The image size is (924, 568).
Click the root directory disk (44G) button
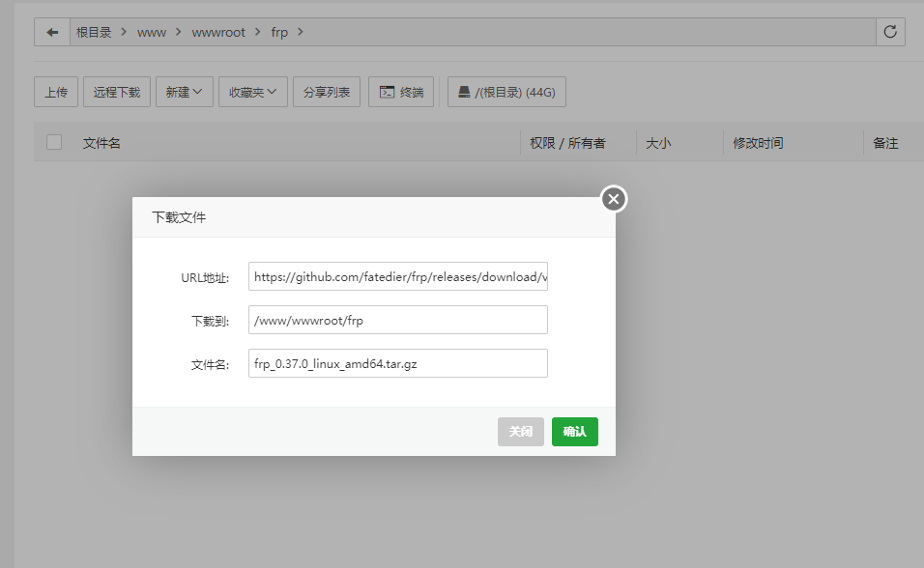click(x=506, y=93)
